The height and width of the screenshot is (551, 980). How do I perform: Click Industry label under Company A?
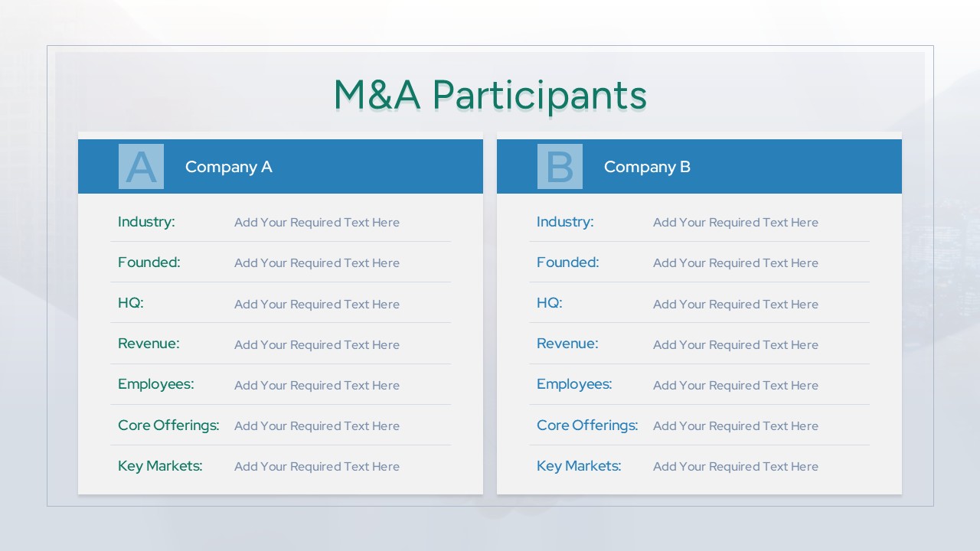[146, 222]
